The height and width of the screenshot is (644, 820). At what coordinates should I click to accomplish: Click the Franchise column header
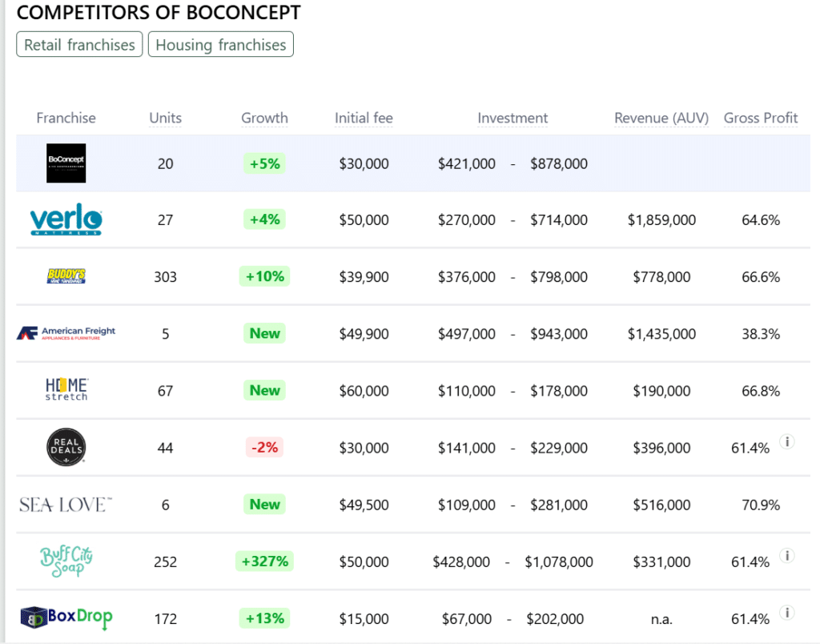tap(66, 119)
